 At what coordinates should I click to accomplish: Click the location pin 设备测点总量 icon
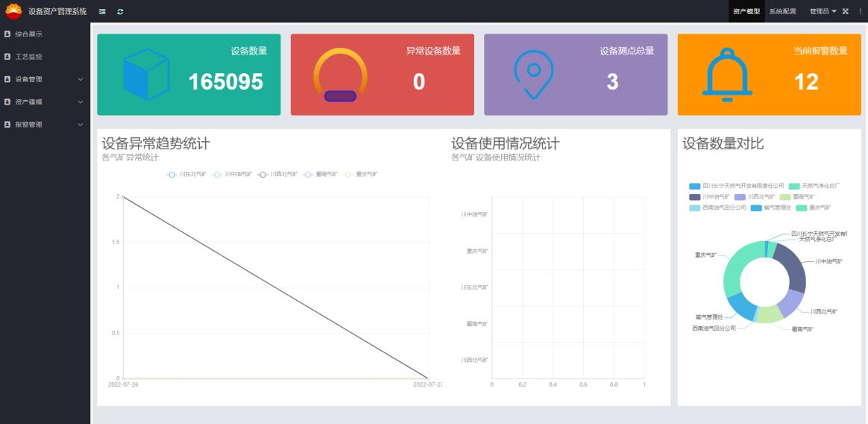tap(533, 75)
